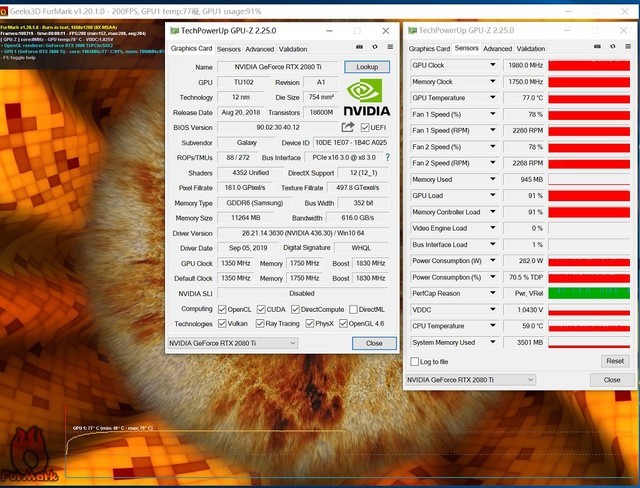The image size is (640, 488).
Task: Click the BIOS Version field 90.02.30.40.12
Action: pos(278,127)
